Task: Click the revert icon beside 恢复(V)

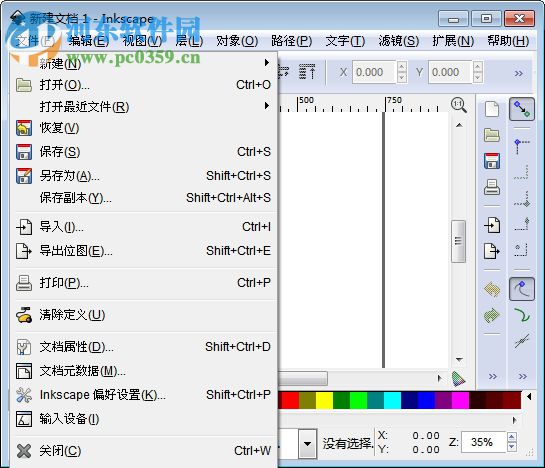Action: tap(24, 128)
